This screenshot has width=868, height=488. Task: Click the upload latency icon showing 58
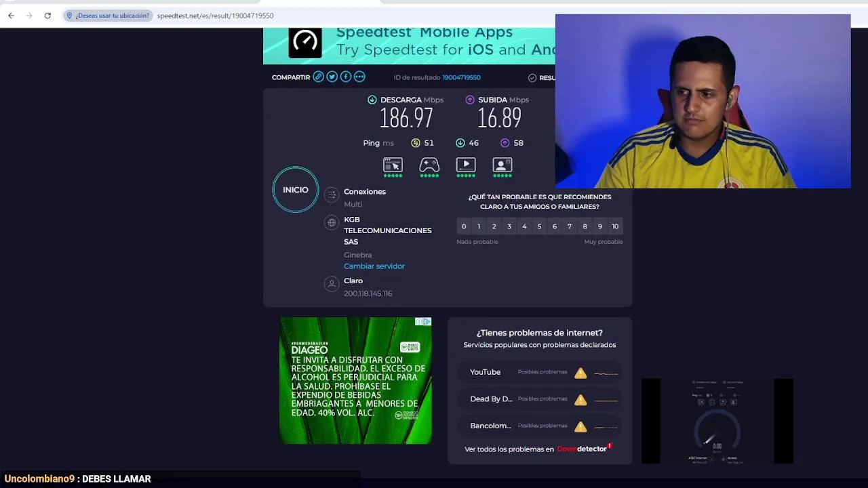[x=505, y=143]
